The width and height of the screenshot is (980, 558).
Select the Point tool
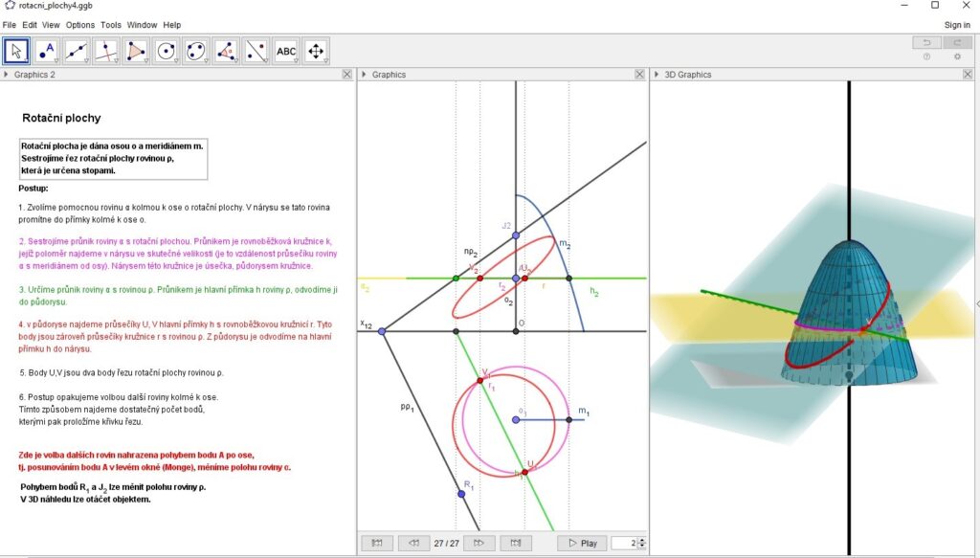point(46,51)
